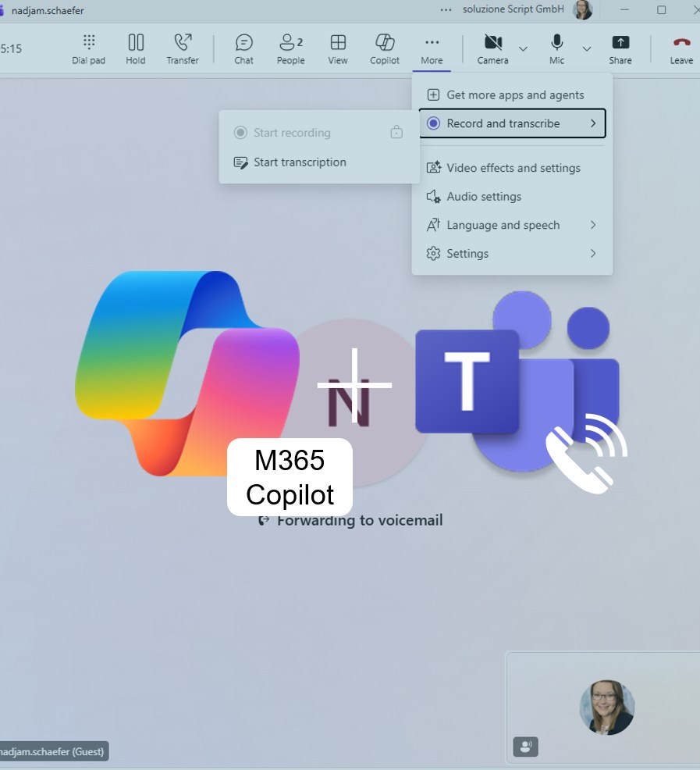
Task: Click the Transfer call icon
Action: pos(183,48)
